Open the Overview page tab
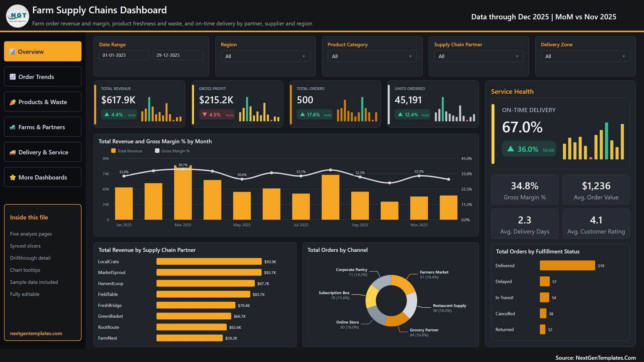This screenshot has width=644, height=362. [x=43, y=51]
